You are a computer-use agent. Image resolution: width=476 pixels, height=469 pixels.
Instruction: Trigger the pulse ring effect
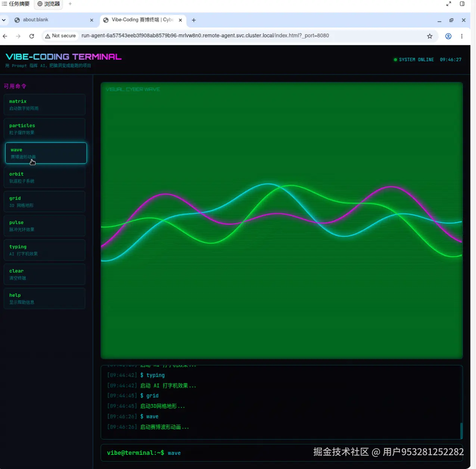tap(44, 226)
